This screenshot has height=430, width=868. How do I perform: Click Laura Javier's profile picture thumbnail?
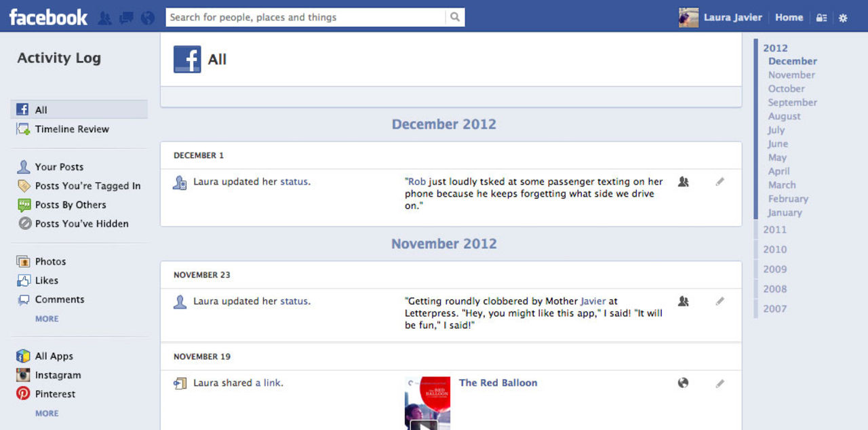[x=688, y=18]
